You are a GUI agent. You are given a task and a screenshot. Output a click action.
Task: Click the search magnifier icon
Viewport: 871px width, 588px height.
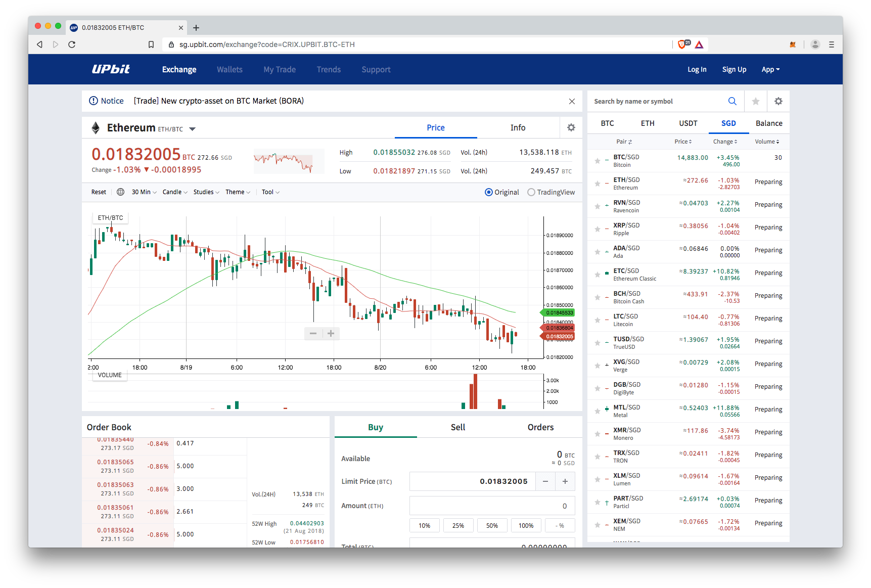[x=732, y=101]
